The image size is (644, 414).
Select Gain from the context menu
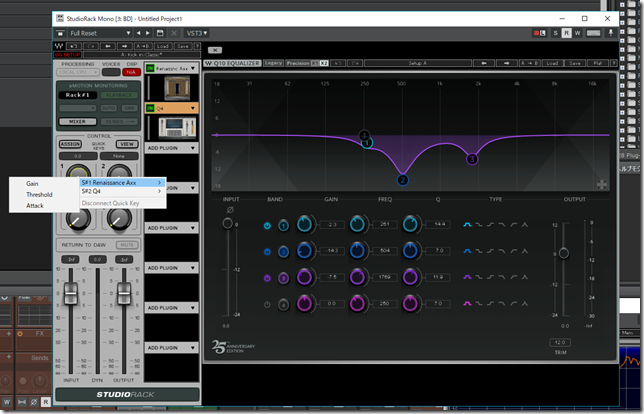[33, 184]
